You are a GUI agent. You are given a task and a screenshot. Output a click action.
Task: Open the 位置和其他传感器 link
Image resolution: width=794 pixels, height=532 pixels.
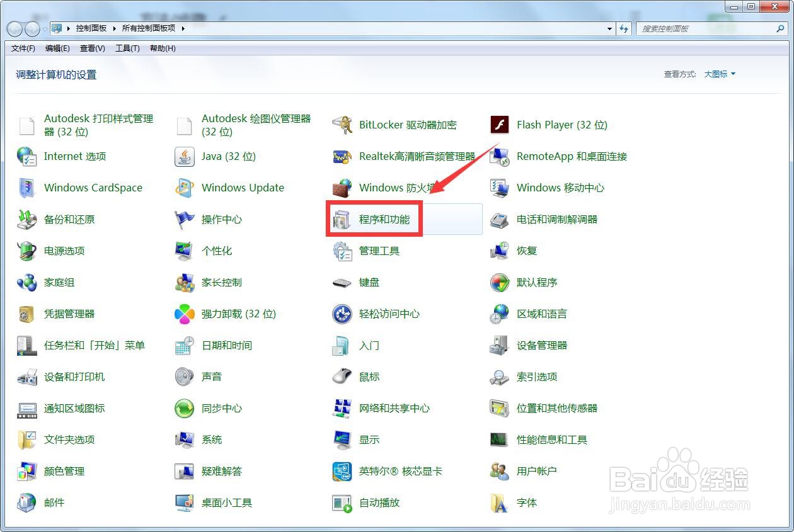coord(557,408)
